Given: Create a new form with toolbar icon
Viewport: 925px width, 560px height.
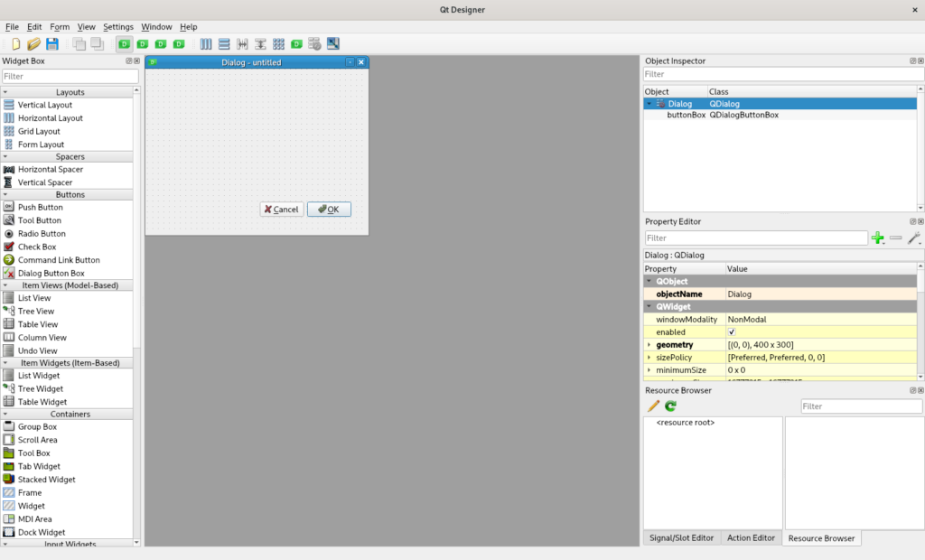Looking at the screenshot, I should pos(16,43).
